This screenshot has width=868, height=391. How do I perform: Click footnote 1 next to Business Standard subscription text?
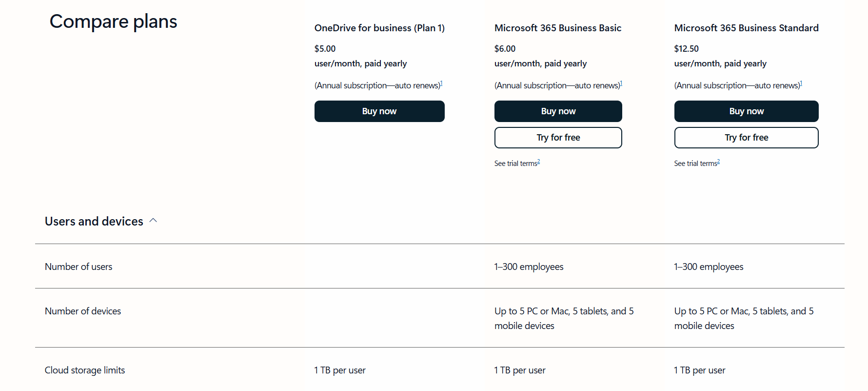(x=801, y=82)
